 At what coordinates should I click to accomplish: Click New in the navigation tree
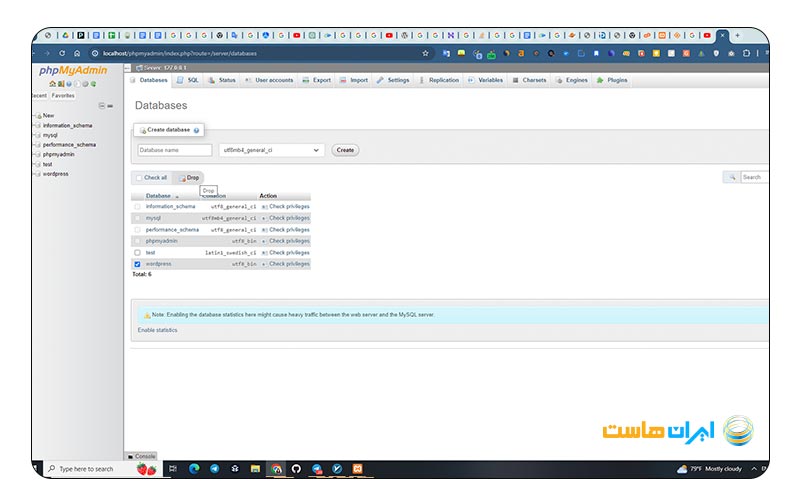(x=48, y=115)
